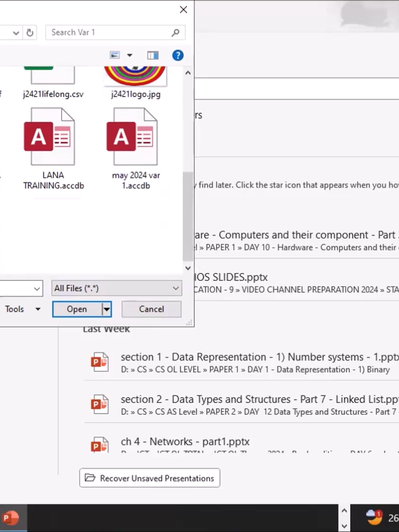Viewport: 399px width, 532px height.
Task: Click the weather icon in the system tray
Action: (374, 517)
